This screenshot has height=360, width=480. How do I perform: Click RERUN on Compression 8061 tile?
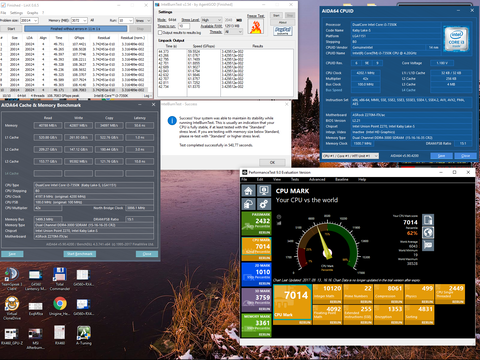tap(397, 302)
